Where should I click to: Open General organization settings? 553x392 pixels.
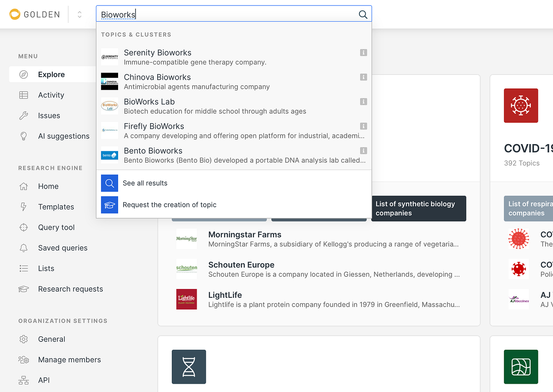(52, 339)
